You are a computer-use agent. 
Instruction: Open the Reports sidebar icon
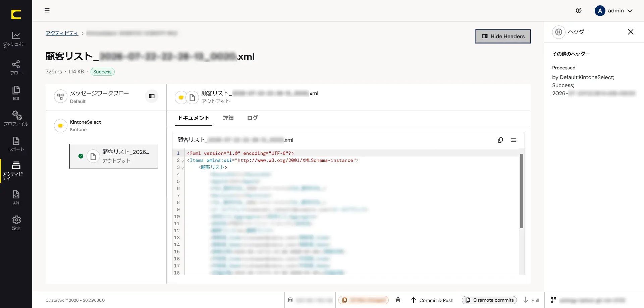pyautogui.click(x=16, y=144)
